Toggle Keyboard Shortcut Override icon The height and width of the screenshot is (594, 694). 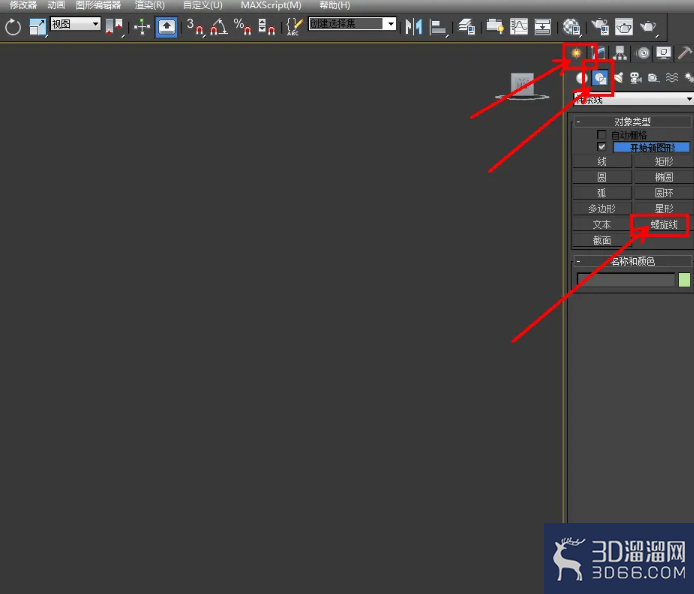coord(166,27)
